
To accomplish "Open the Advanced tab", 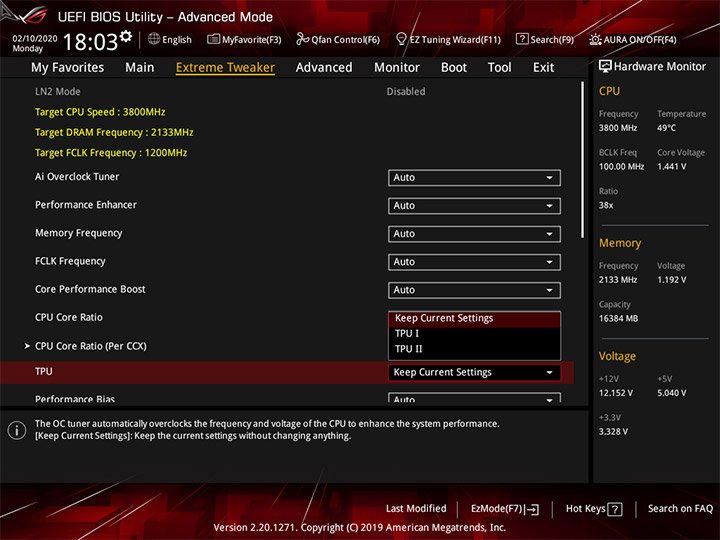I will pos(324,68).
